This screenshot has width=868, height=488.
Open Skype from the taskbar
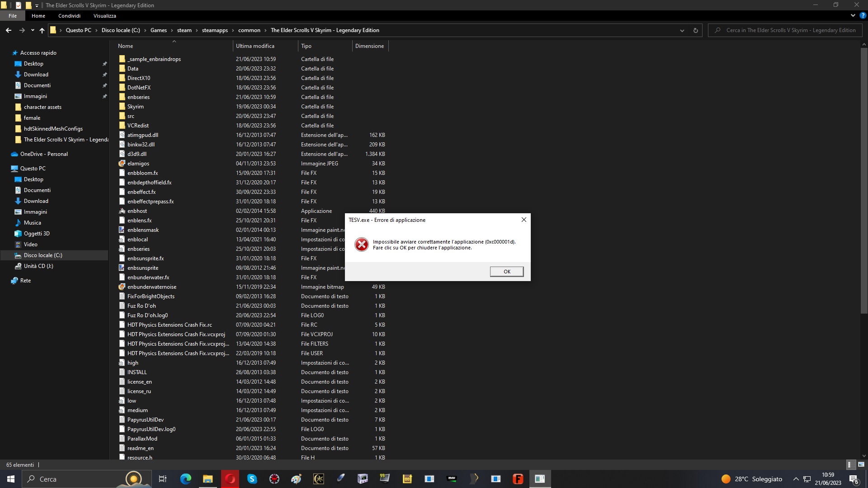click(252, 479)
